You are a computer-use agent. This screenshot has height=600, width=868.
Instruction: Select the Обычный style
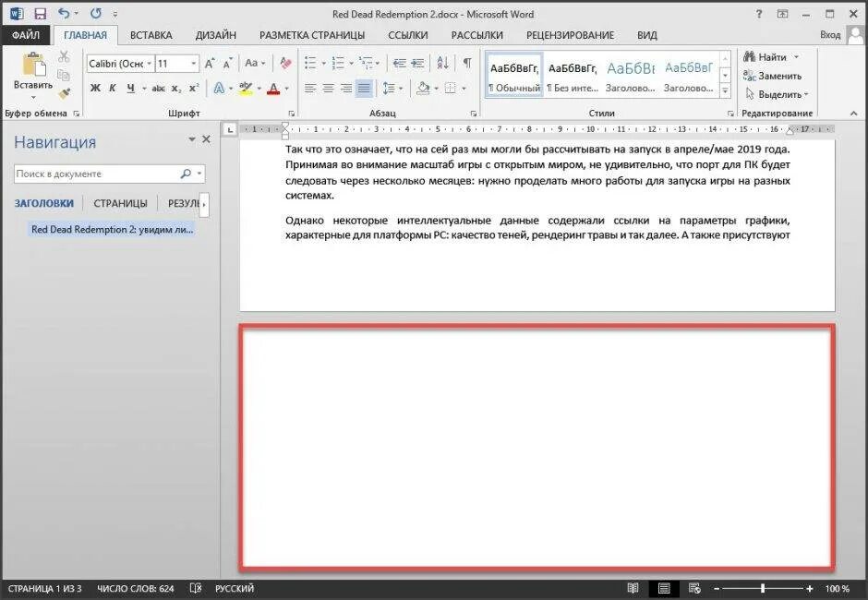tap(514, 76)
